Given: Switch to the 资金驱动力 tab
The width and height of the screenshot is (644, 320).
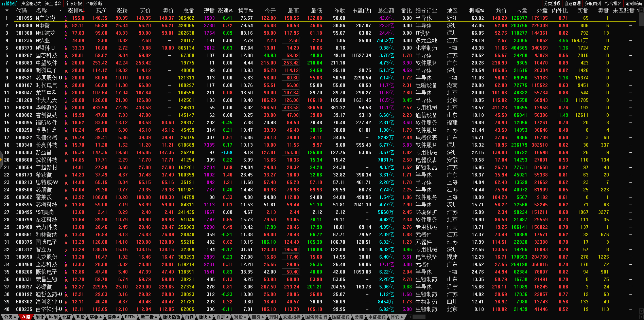Looking at the screenshot, I should tap(31, 3).
